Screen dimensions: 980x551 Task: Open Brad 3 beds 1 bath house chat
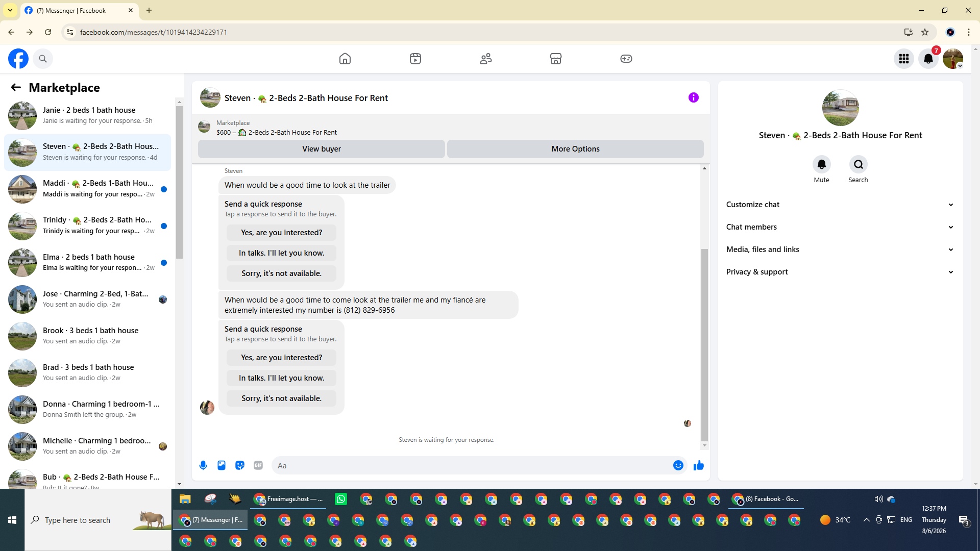click(x=88, y=372)
